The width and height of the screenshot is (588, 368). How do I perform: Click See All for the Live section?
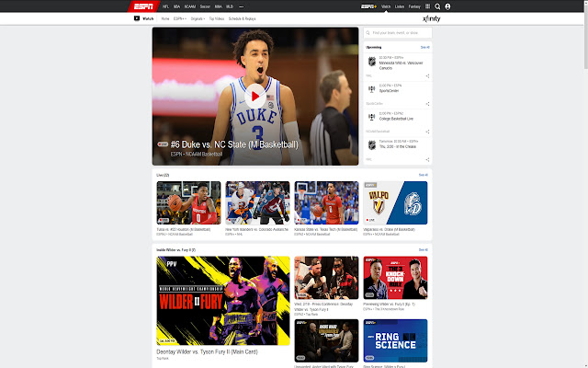pos(423,175)
